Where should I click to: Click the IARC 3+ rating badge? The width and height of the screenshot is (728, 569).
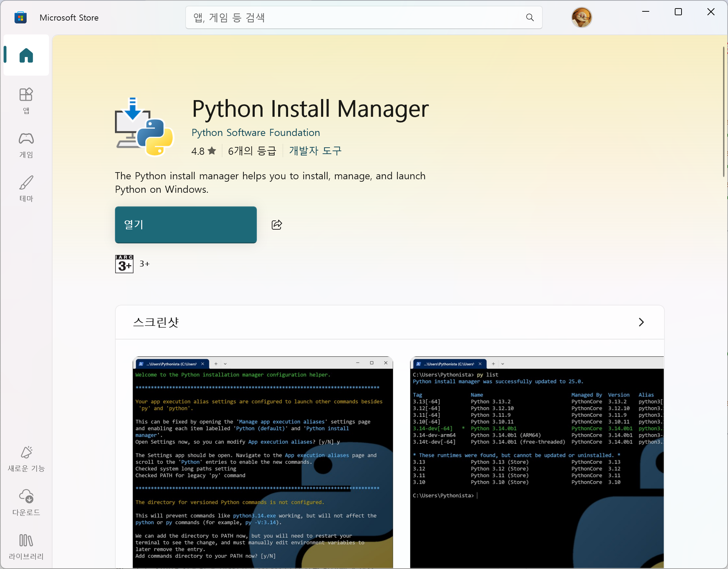pyautogui.click(x=124, y=264)
